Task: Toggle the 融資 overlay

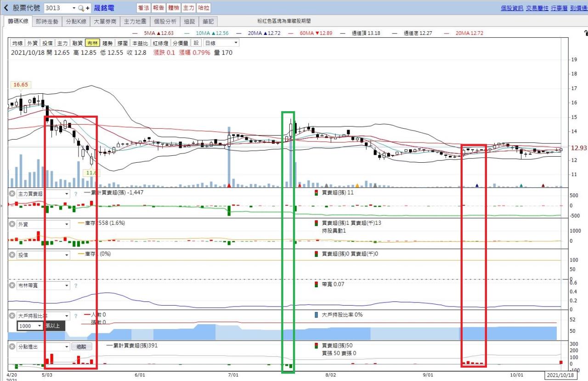Action: point(78,43)
